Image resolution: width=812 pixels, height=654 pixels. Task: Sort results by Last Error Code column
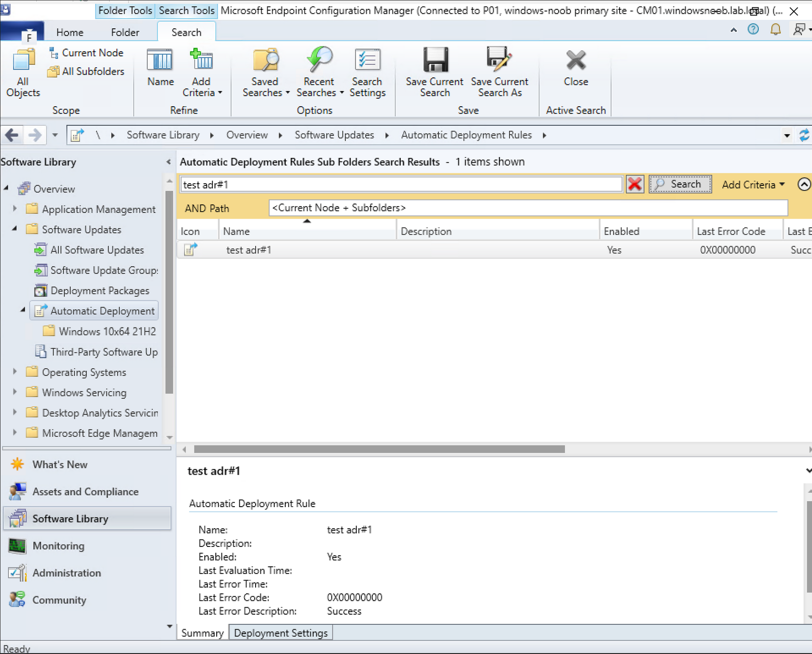737,231
